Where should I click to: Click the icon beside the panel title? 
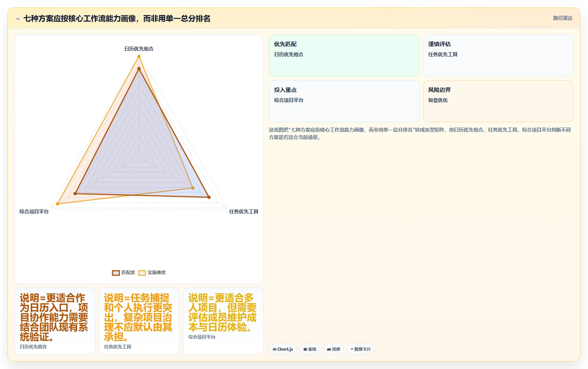click(x=18, y=19)
